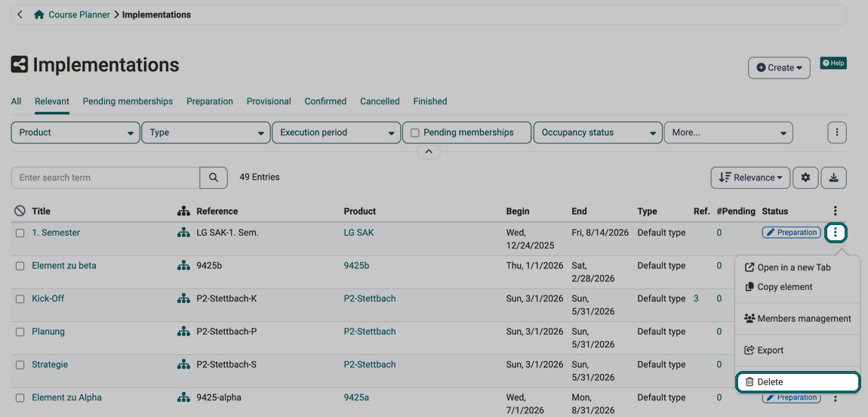This screenshot has height=417, width=868.
Task: Open the Create button menu
Action: 779,67
